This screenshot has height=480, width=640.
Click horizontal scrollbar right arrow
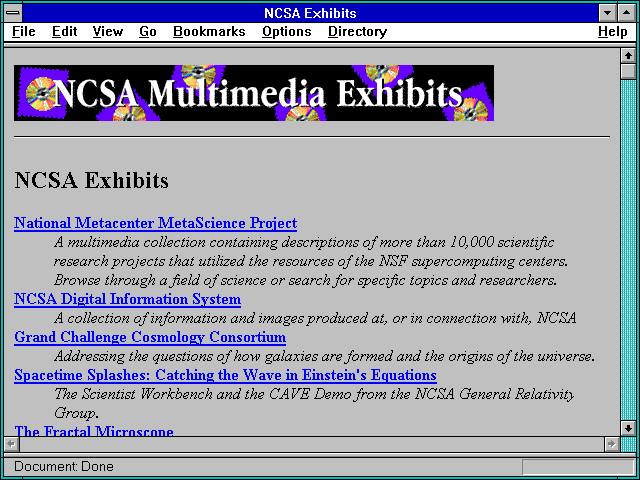point(611,444)
